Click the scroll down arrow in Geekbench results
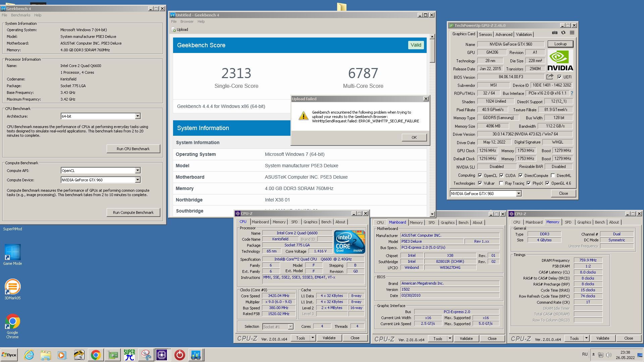The width and height of the screenshot is (644, 362). pyautogui.click(x=432, y=214)
